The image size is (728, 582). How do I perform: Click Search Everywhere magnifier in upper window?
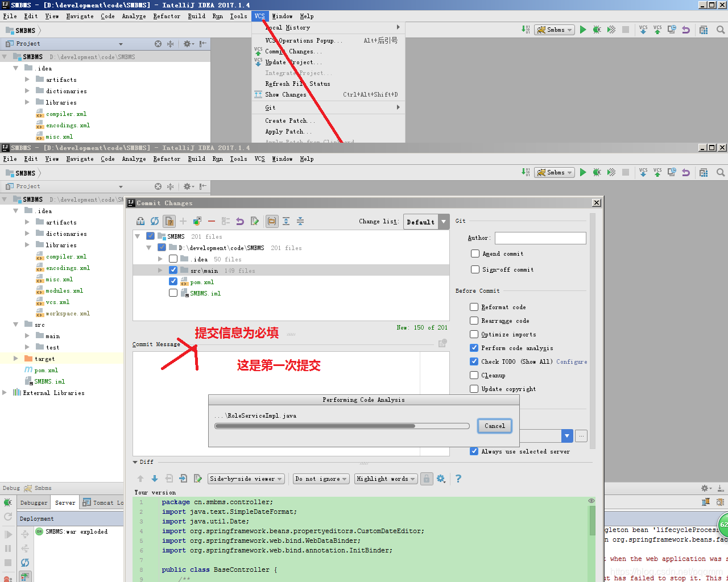tap(721, 30)
